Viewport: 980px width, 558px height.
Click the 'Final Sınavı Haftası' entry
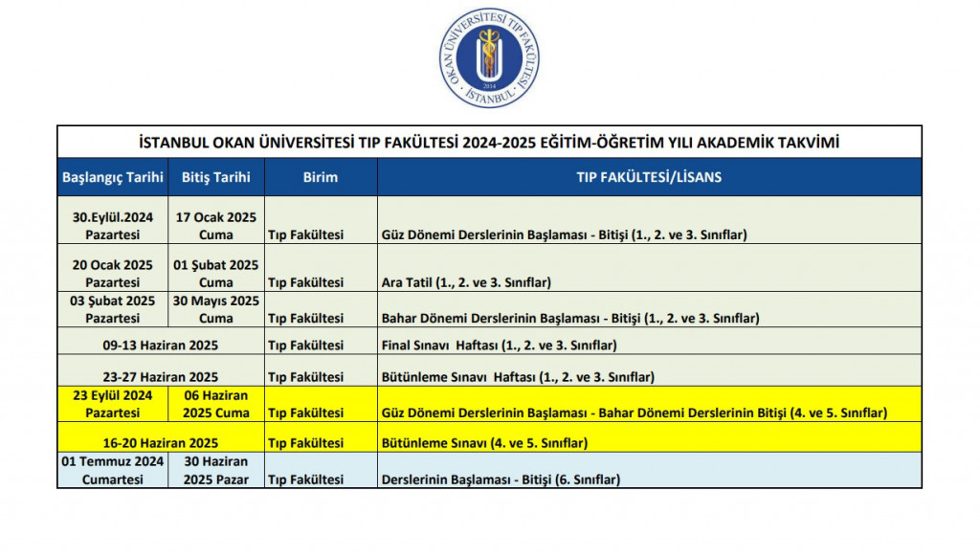[499, 345]
